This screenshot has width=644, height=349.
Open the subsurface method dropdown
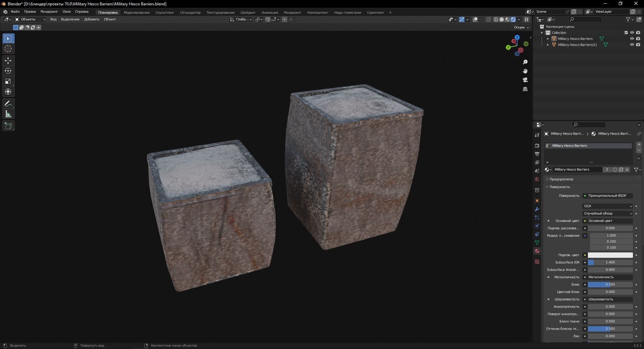pyautogui.click(x=608, y=214)
